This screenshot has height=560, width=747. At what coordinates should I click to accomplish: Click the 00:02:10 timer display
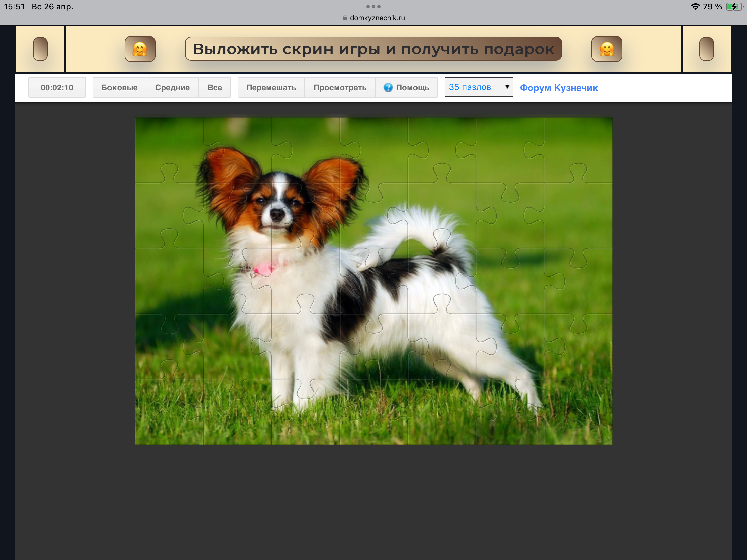tap(57, 87)
